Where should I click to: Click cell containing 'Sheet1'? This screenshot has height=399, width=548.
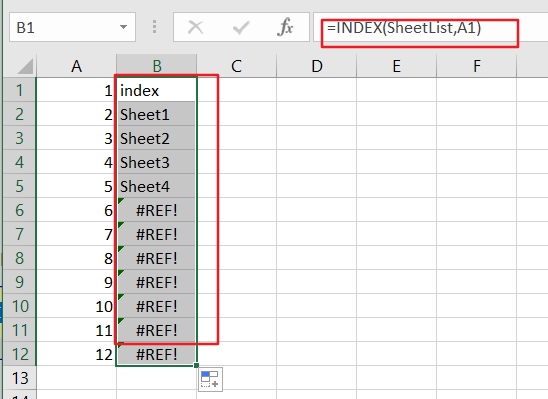[156, 114]
